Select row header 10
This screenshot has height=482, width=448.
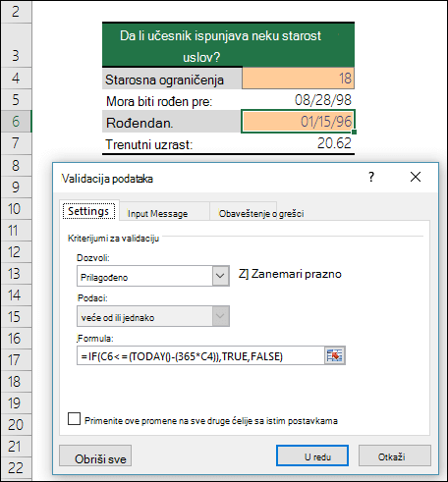(16, 208)
